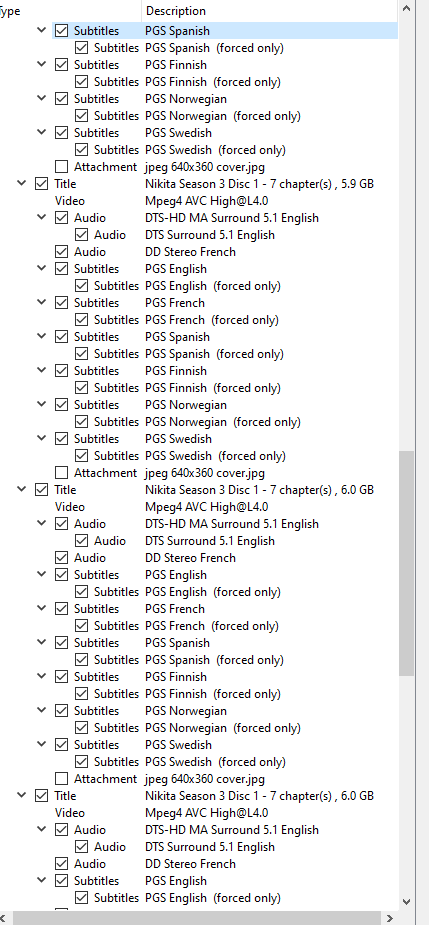The height and width of the screenshot is (925, 429).
Task: Collapse PGS Finnish subtitles in 5.9 GB title
Action: coord(42,370)
